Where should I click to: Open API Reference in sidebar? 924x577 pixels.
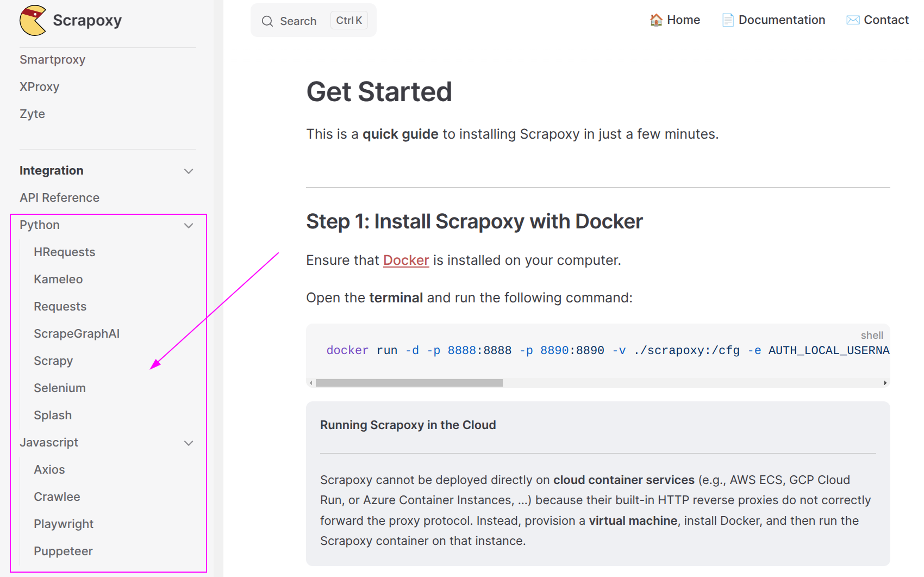(59, 198)
